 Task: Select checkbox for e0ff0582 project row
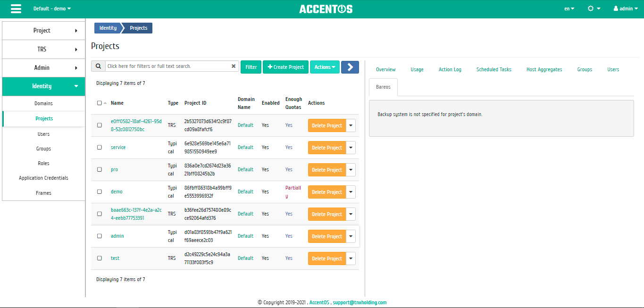click(100, 125)
